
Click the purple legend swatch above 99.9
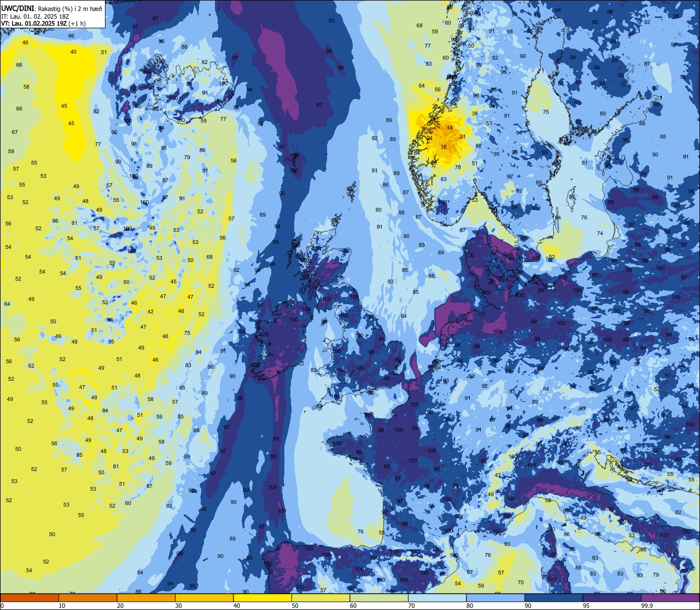(670, 597)
